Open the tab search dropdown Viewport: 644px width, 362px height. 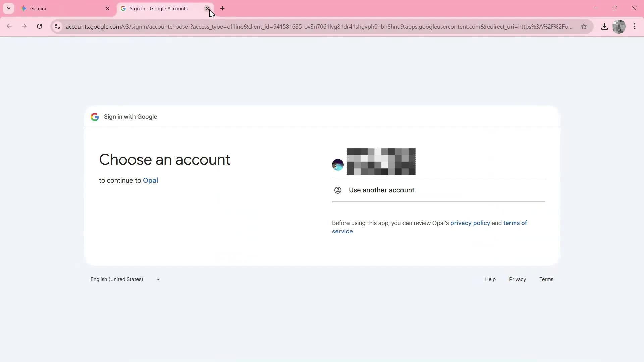(x=9, y=8)
